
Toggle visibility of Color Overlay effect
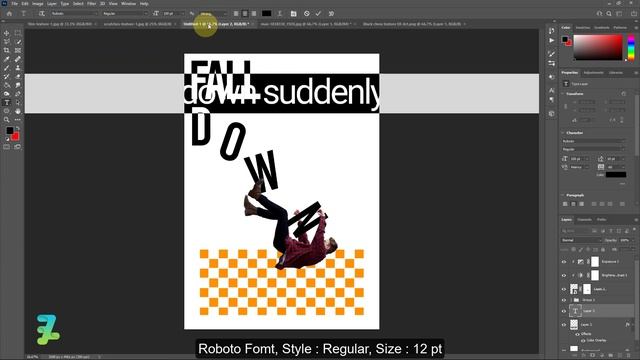pyautogui.click(x=583, y=340)
